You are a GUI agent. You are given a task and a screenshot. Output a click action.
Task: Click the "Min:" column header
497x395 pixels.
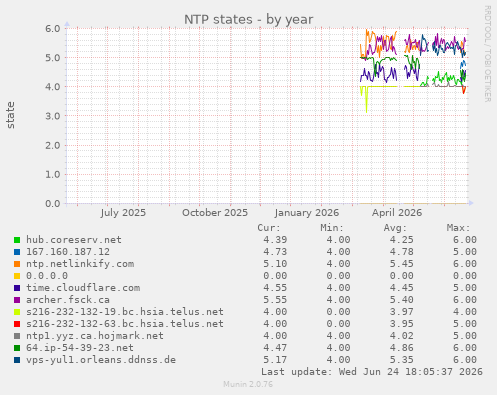coord(332,228)
